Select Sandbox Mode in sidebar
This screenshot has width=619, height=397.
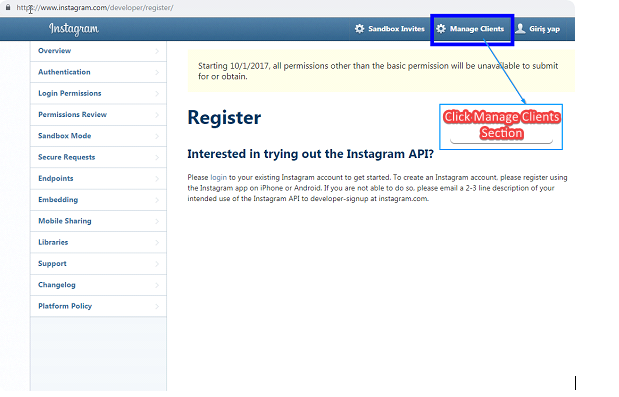[x=98, y=136]
